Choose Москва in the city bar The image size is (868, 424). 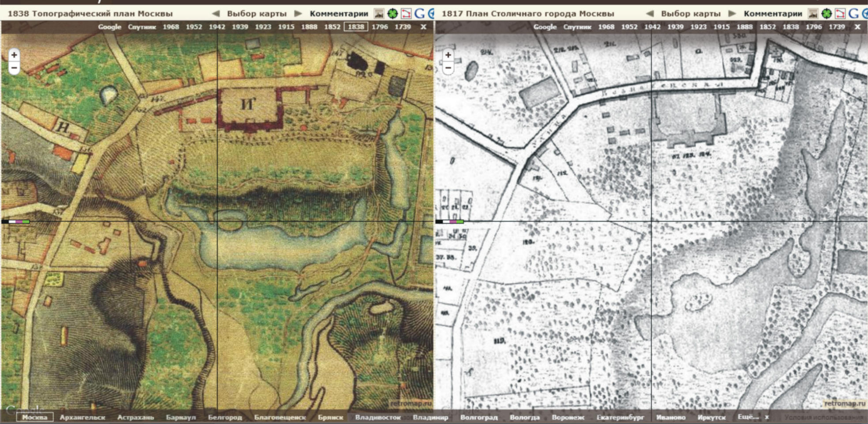tap(35, 417)
